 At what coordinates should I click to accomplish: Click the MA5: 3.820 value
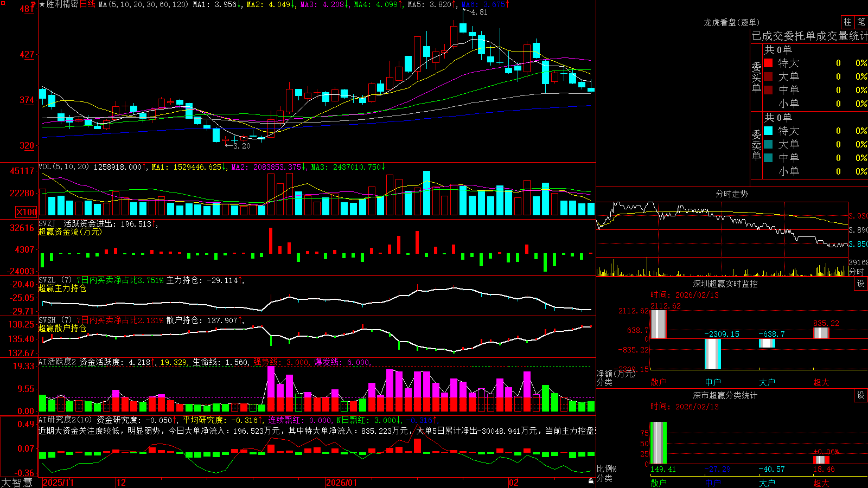pyautogui.click(x=432, y=4)
